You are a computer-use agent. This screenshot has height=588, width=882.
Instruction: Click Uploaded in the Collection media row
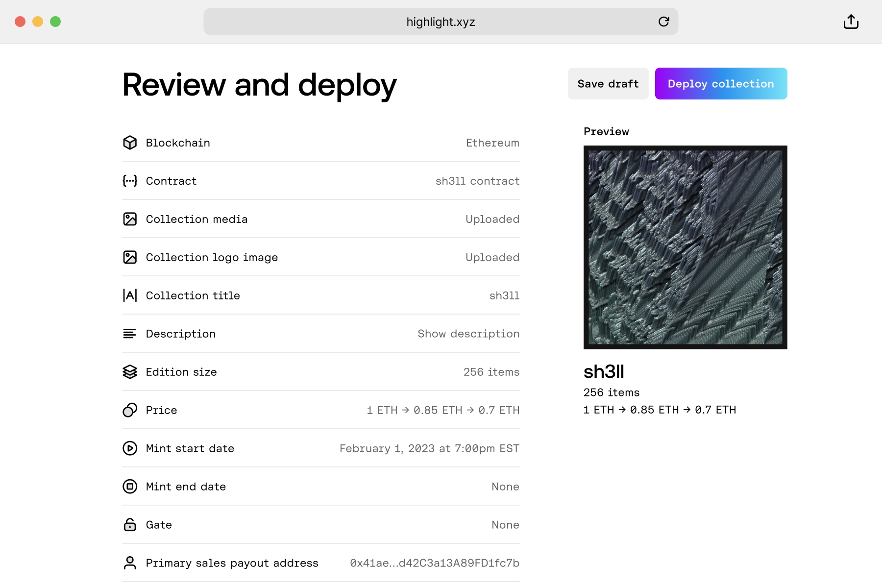(492, 219)
